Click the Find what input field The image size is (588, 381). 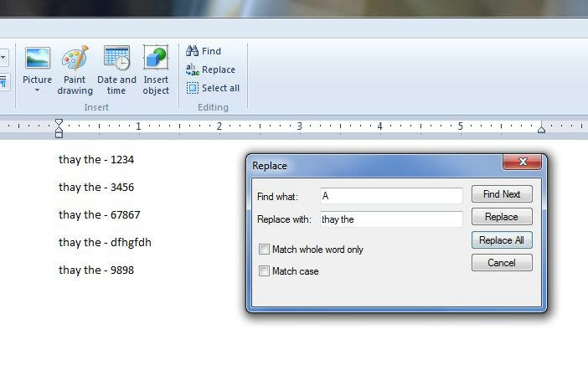point(391,196)
